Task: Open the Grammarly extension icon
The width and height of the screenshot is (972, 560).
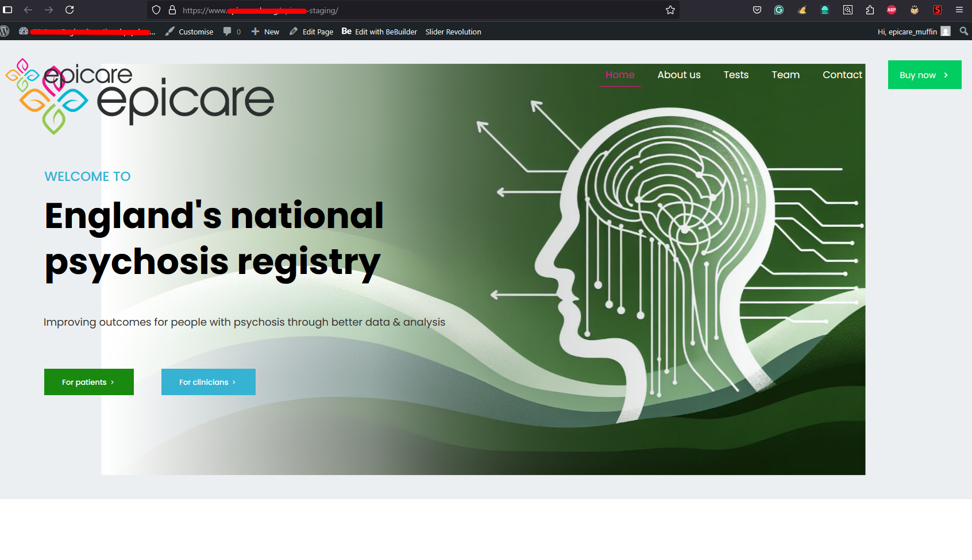Action: click(x=779, y=10)
